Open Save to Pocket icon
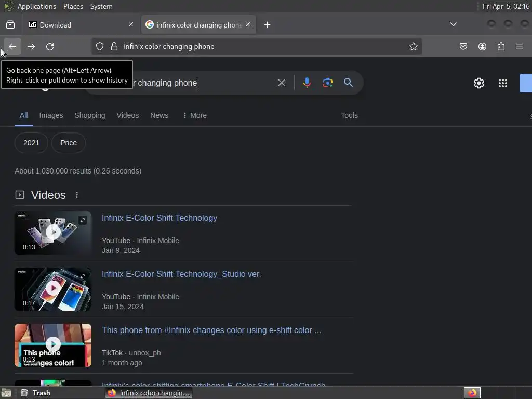532x399 pixels. (x=463, y=46)
